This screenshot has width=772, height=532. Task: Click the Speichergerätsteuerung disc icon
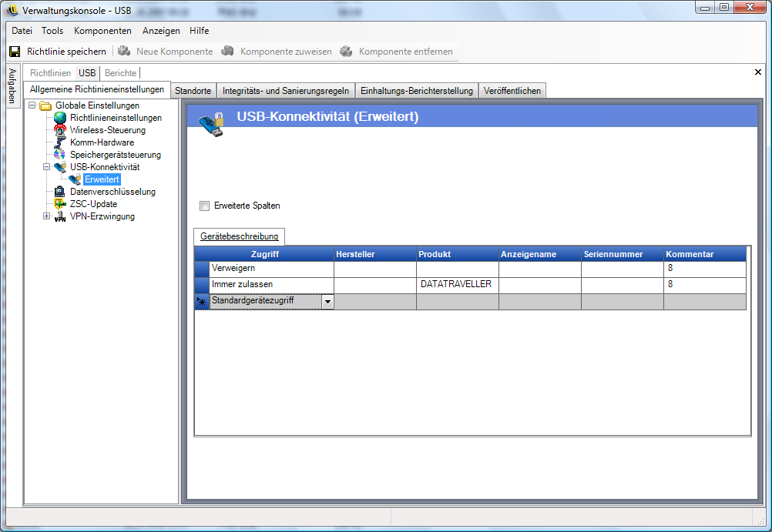click(60, 155)
